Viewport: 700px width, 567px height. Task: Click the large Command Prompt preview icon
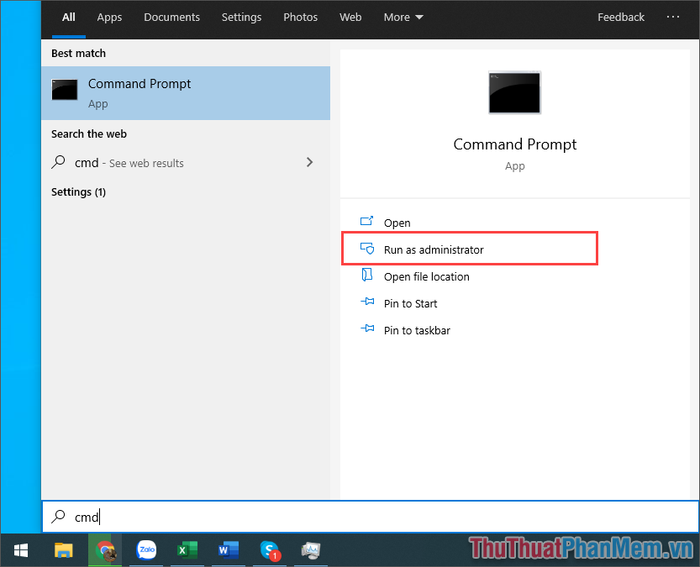pos(514,92)
